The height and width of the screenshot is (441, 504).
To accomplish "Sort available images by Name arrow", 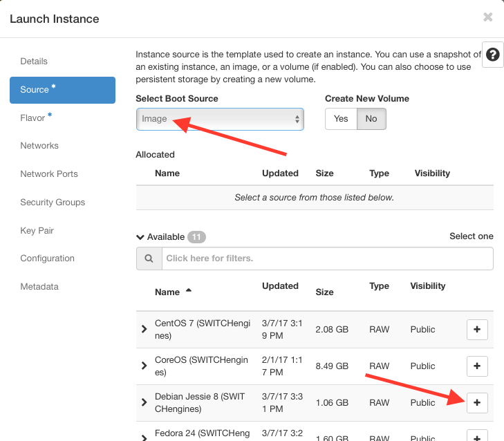I will click(x=189, y=291).
